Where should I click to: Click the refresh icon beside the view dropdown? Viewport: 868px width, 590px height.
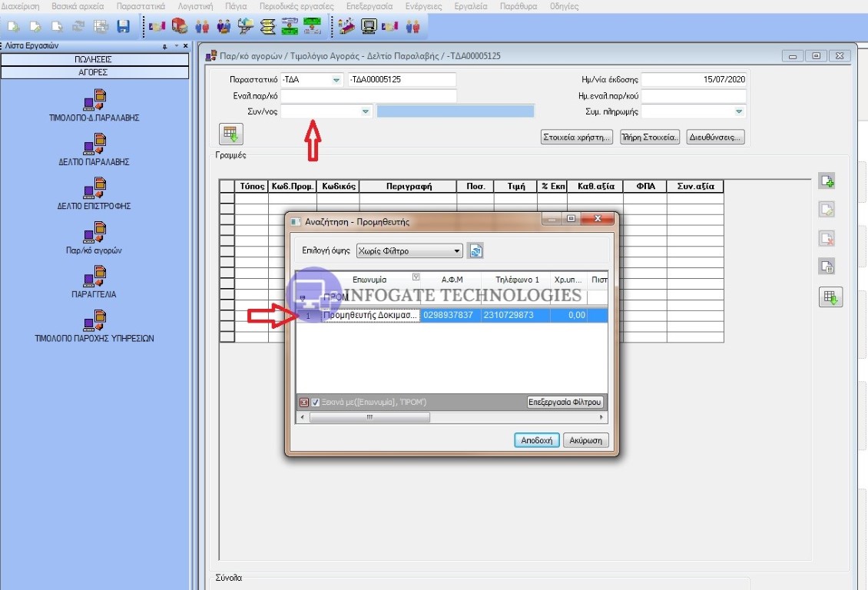475,251
